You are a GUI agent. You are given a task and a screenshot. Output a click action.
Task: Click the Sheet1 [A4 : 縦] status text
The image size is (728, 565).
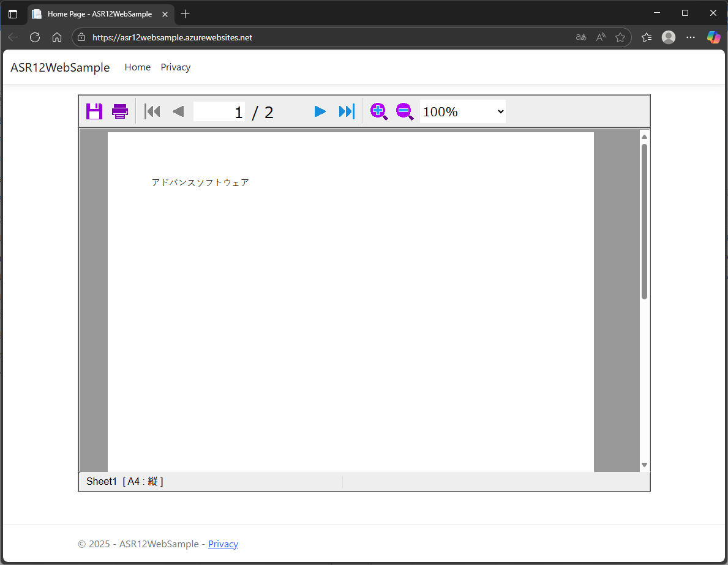[x=124, y=481]
